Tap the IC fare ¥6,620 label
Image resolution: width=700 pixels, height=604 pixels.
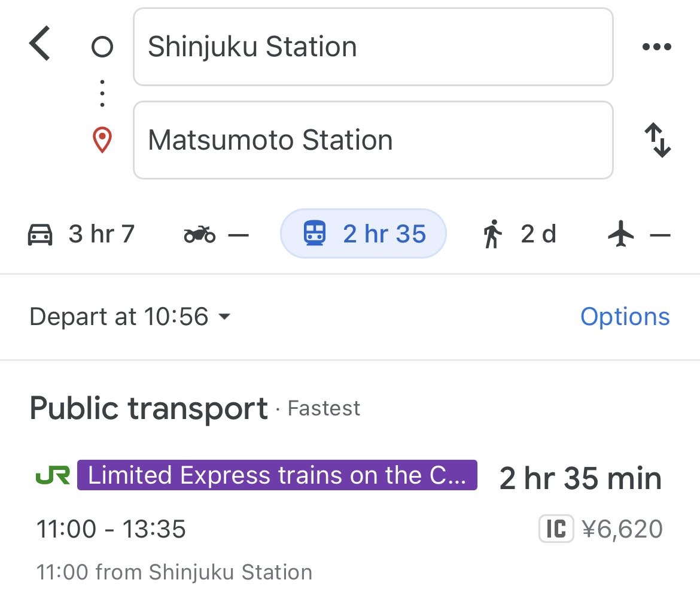coord(601,529)
